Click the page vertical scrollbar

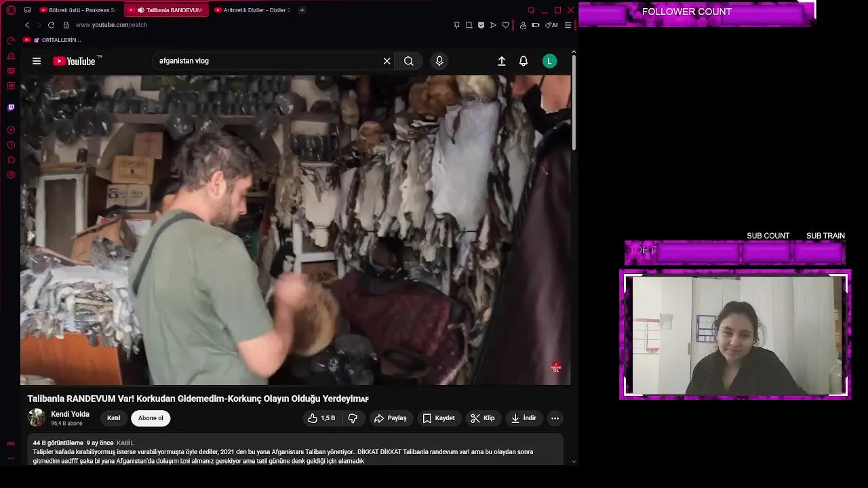[x=574, y=102]
